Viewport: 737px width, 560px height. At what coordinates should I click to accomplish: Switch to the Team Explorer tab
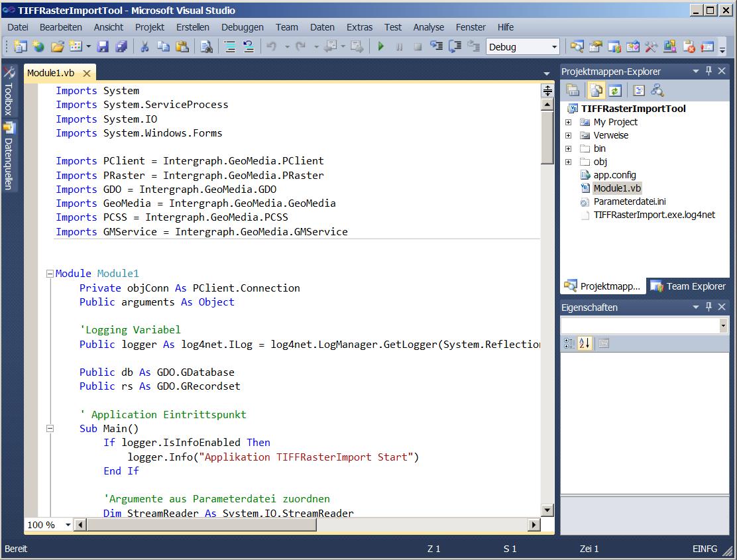point(688,286)
